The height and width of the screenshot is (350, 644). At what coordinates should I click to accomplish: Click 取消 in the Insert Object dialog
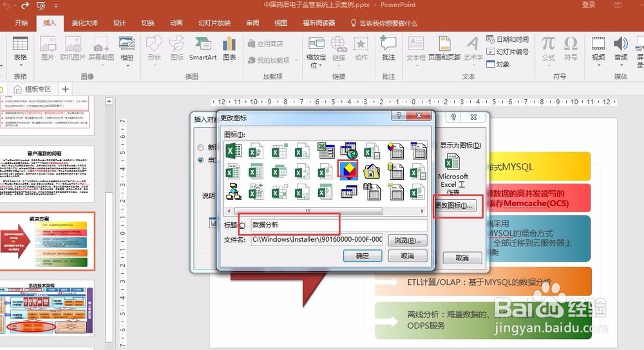point(462,258)
